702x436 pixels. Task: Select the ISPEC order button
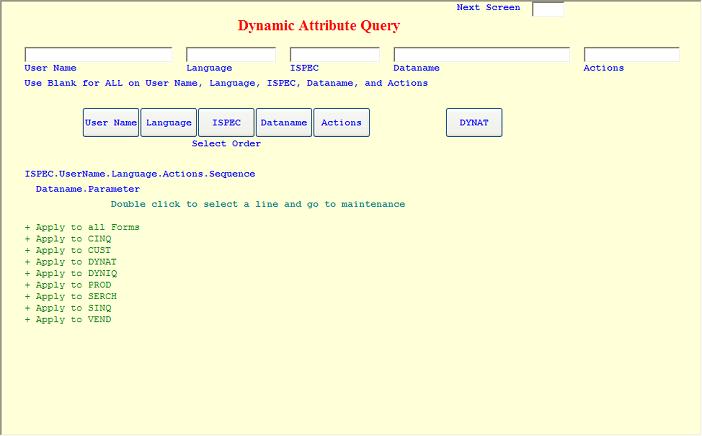227,122
